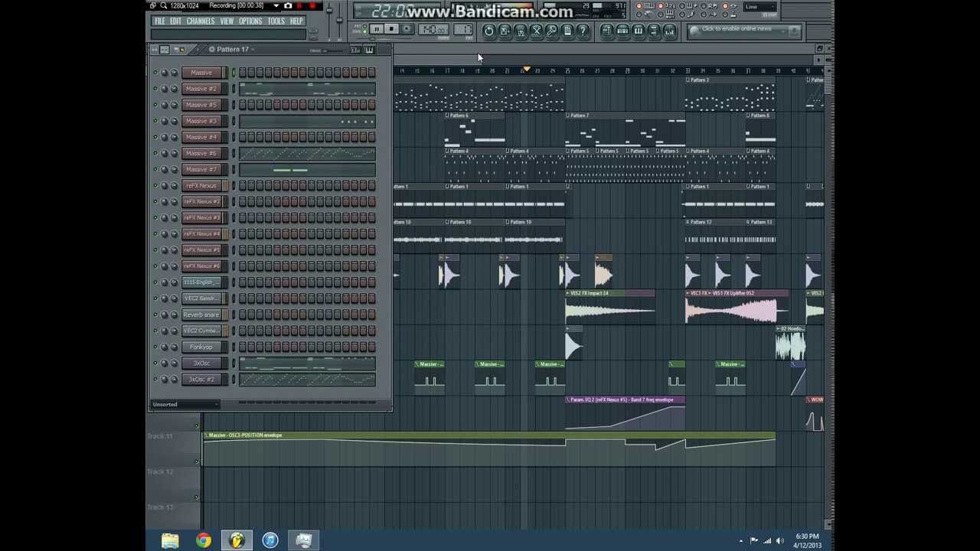Click the VEC2 FX Impact 24 audio clip
The height and width of the screenshot is (551, 980).
pos(610,306)
